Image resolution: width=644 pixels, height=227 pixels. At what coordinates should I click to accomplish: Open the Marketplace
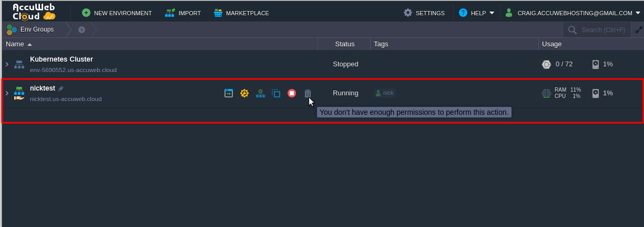pyautogui.click(x=241, y=13)
